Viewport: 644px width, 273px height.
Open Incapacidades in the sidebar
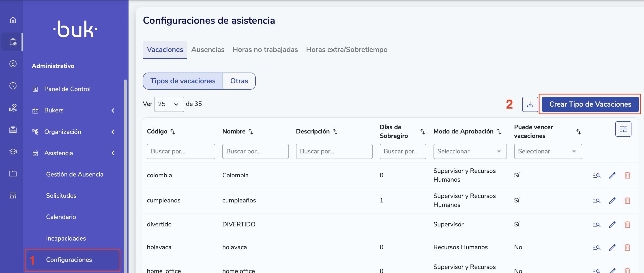[x=66, y=239]
